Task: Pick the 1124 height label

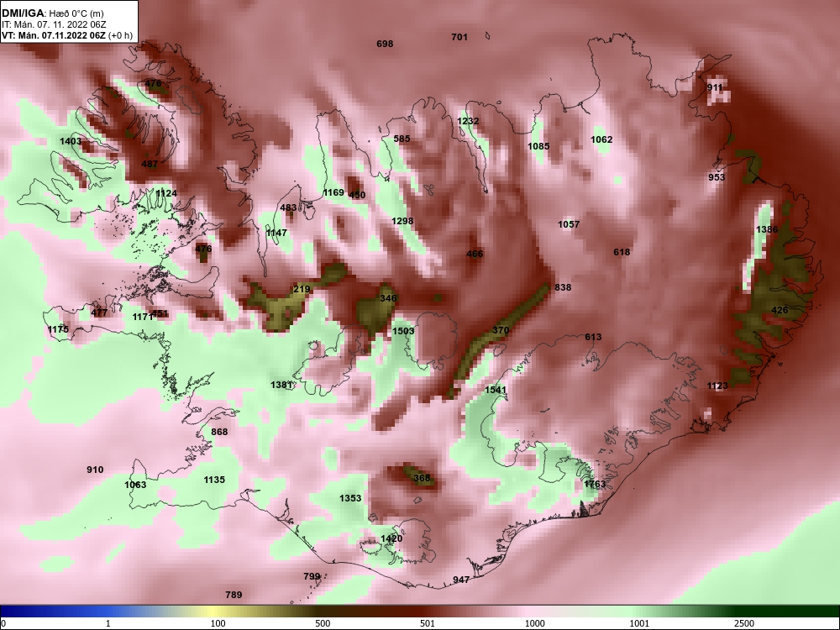Action: click(166, 193)
